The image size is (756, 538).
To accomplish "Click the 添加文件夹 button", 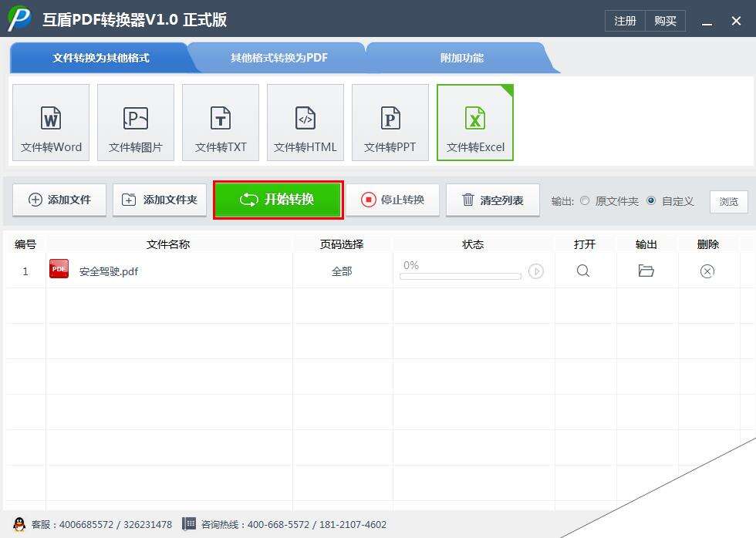I will 160,200.
